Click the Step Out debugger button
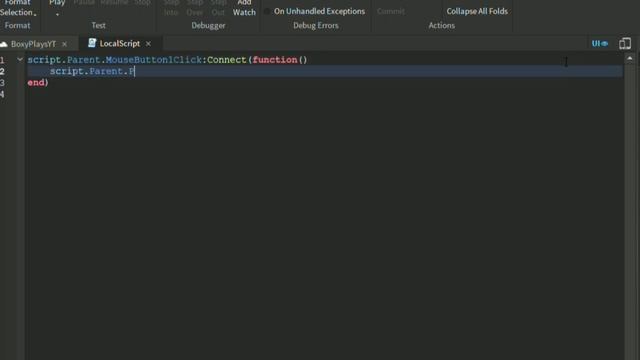640x360 pixels. 218,8
